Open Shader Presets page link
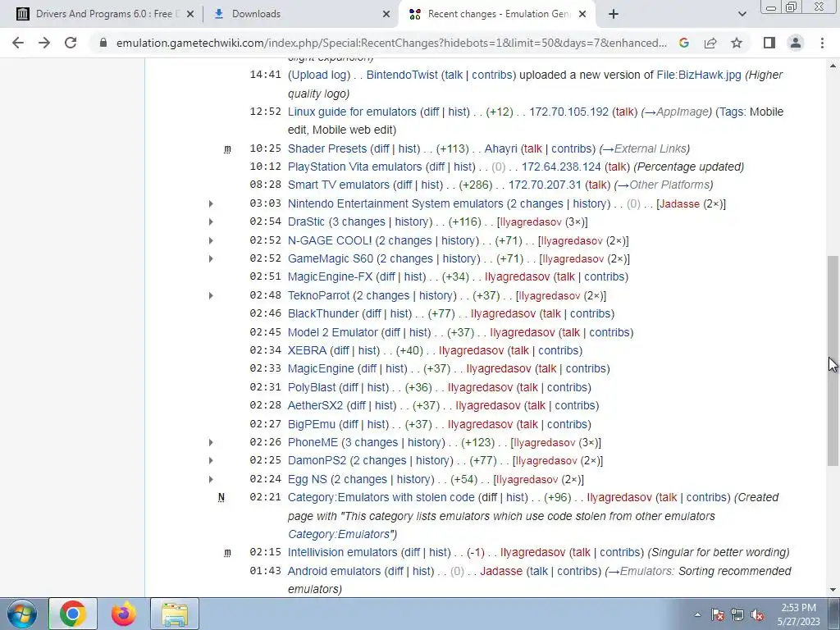The image size is (840, 630). click(x=327, y=148)
